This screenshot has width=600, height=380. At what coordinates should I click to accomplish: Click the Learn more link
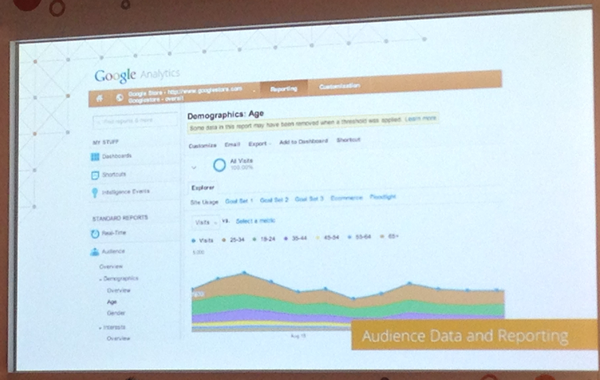point(421,119)
